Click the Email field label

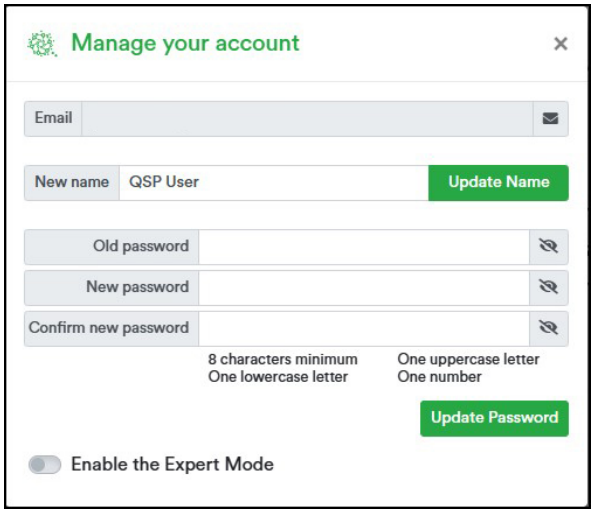[x=53, y=118]
